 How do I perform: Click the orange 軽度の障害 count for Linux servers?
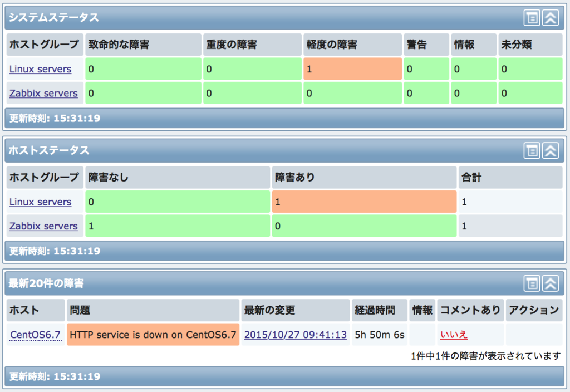pyautogui.click(x=352, y=68)
